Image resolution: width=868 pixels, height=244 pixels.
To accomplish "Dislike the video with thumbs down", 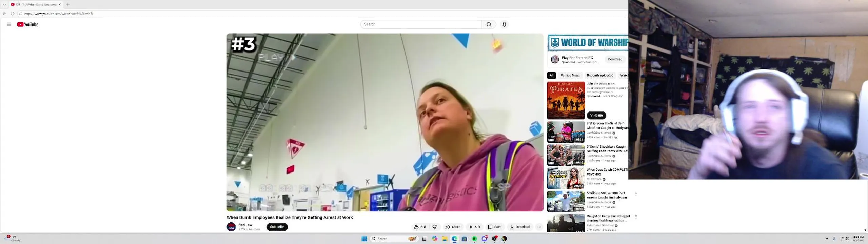I will (435, 227).
